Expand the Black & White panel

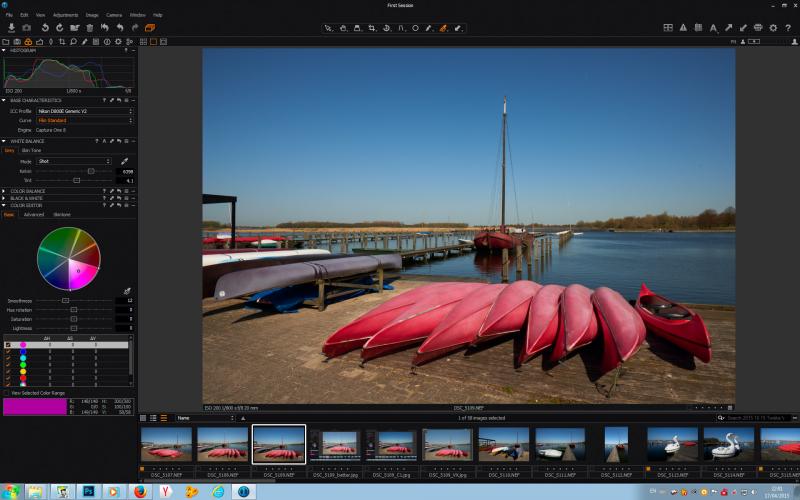[x=4, y=198]
